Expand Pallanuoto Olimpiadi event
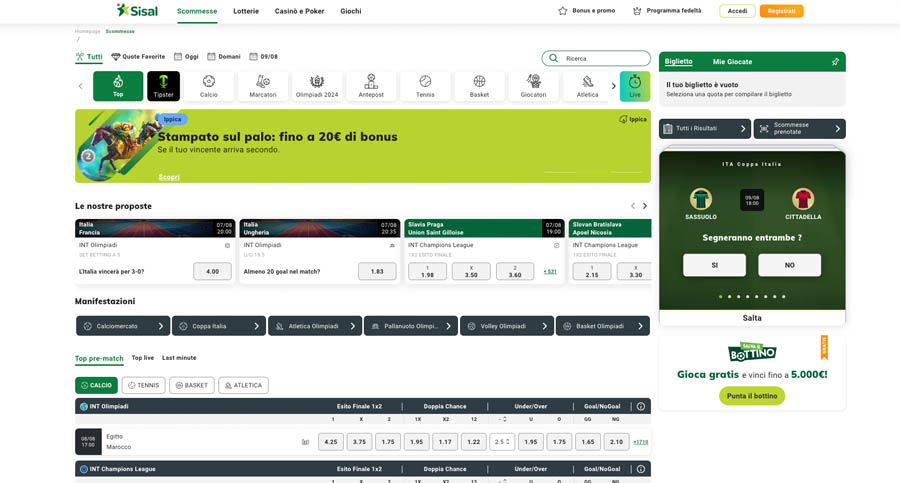 point(410,326)
